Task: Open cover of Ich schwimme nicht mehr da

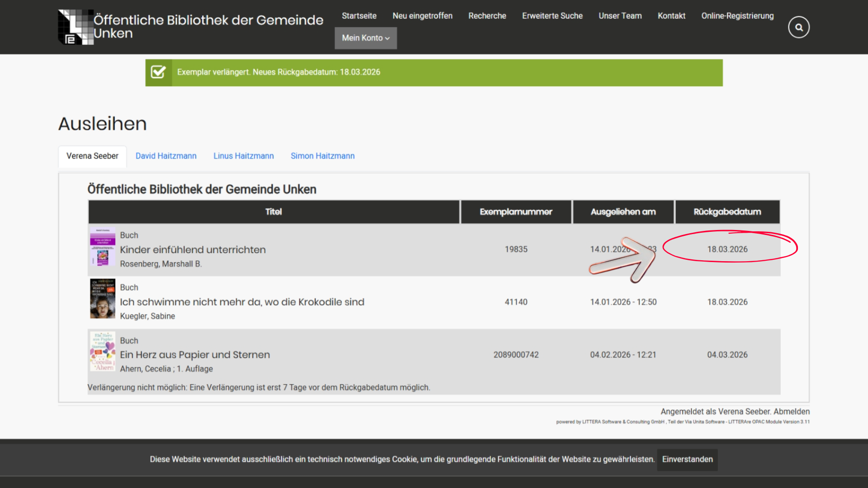Action: (x=103, y=299)
